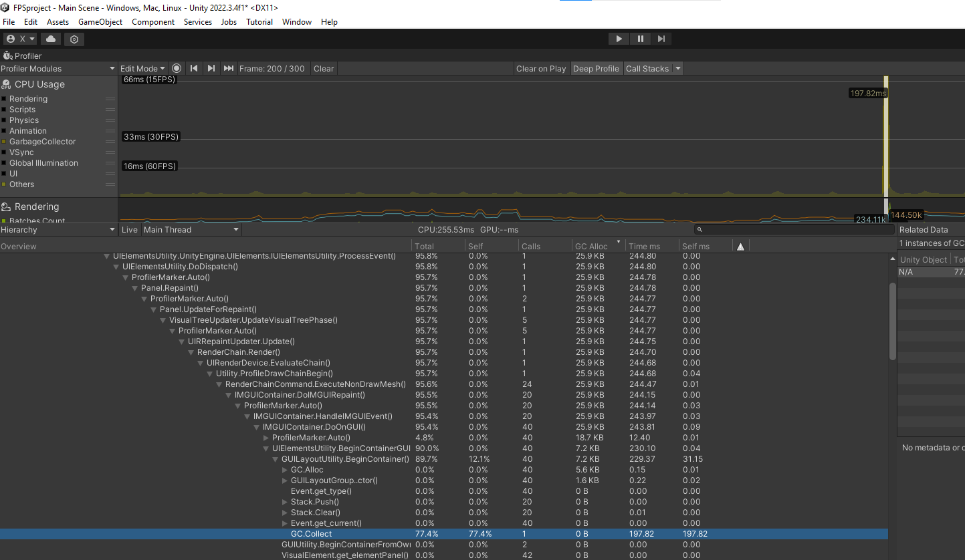Open the Unity cloud services icon
Image resolution: width=965 pixels, height=560 pixels.
(x=50, y=39)
